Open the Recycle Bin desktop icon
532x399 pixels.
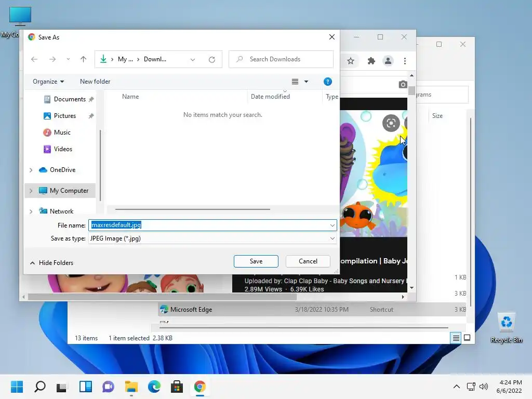click(506, 328)
